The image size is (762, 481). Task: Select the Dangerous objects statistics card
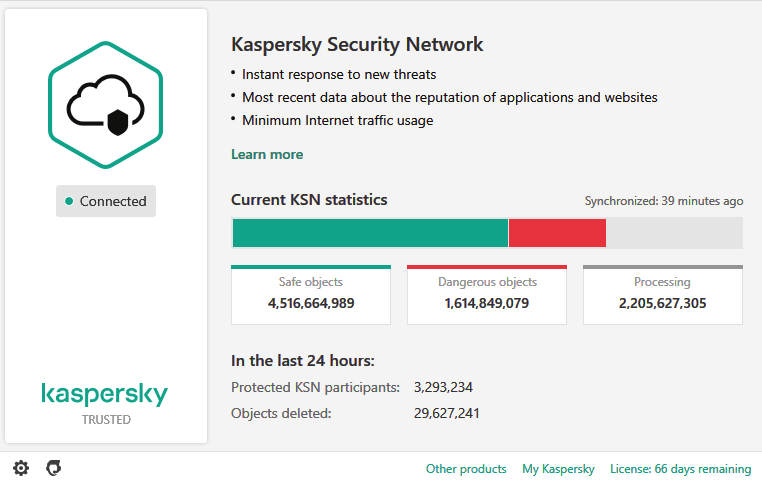click(487, 295)
